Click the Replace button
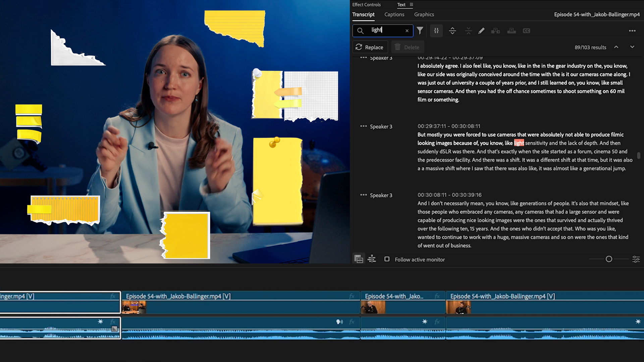This screenshot has width=644, height=362. (x=370, y=47)
